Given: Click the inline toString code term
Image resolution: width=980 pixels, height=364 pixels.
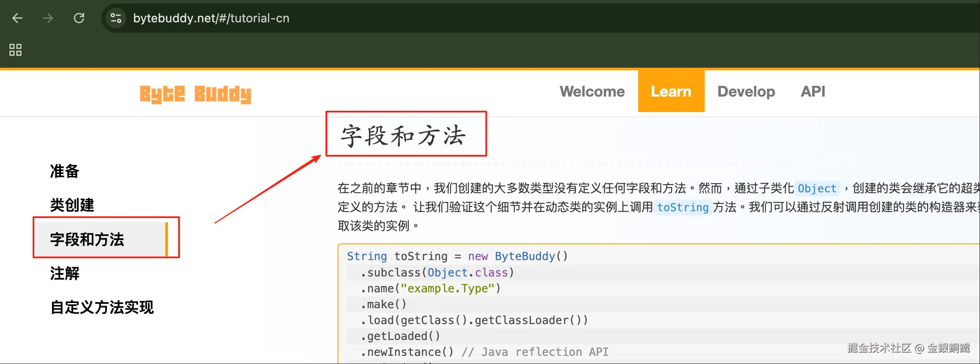Looking at the screenshot, I should (x=683, y=207).
